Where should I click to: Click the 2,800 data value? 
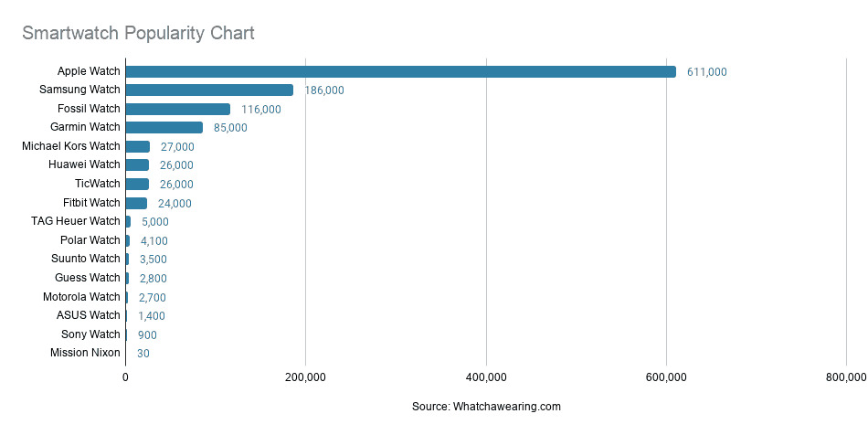point(153,279)
